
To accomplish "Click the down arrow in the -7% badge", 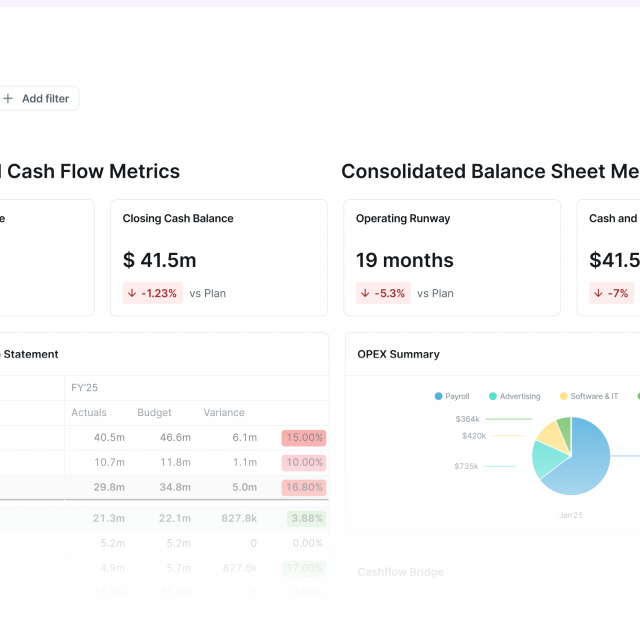I will [598, 293].
